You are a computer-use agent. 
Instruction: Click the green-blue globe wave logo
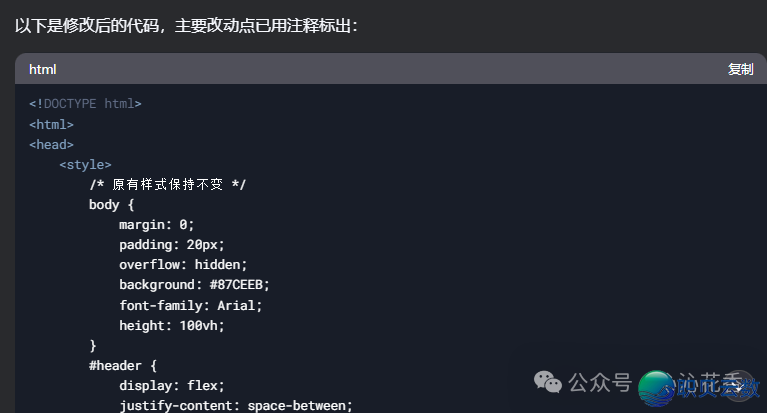656,388
